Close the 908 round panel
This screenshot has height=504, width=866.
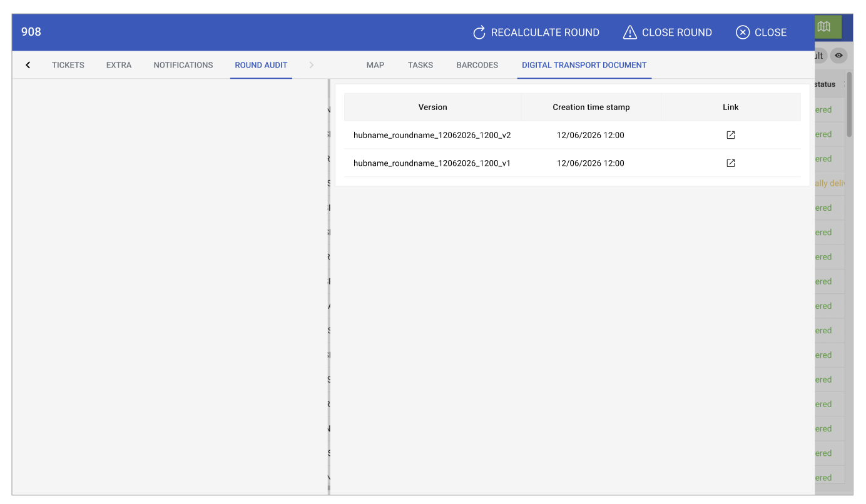[761, 33]
